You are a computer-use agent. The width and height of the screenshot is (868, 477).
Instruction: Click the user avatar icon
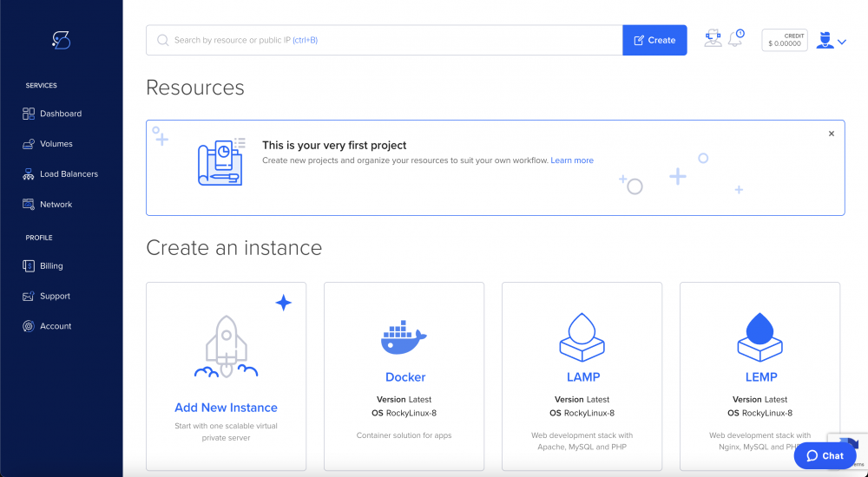coord(825,41)
